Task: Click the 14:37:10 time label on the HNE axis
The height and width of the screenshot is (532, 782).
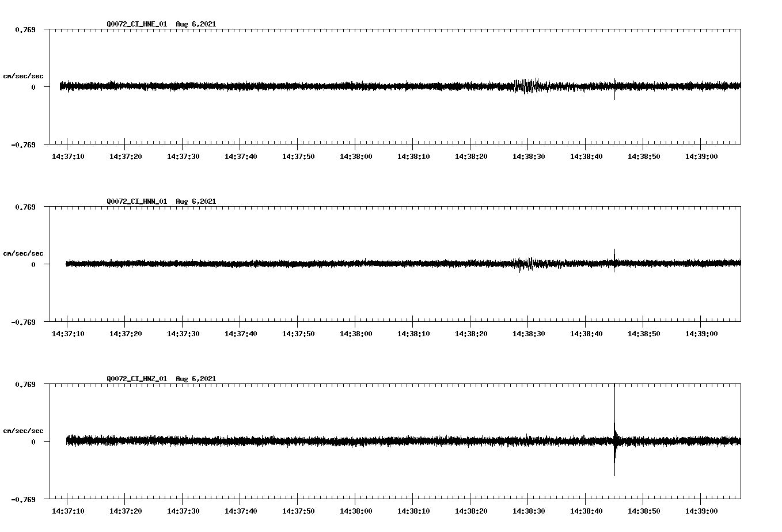Action: 68,157
